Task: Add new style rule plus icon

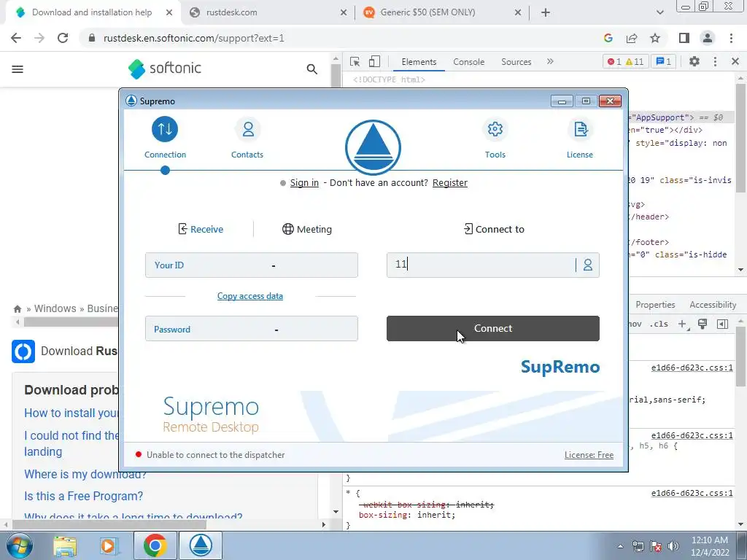Action: [x=683, y=324]
